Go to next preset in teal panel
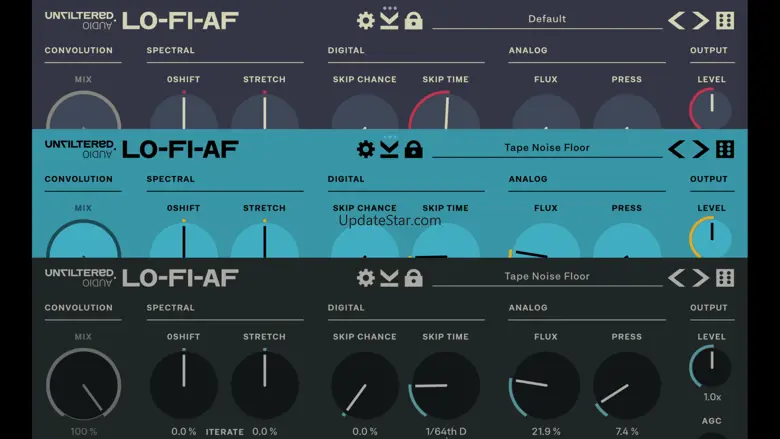Viewport: 780px width, 439px height. coord(700,149)
